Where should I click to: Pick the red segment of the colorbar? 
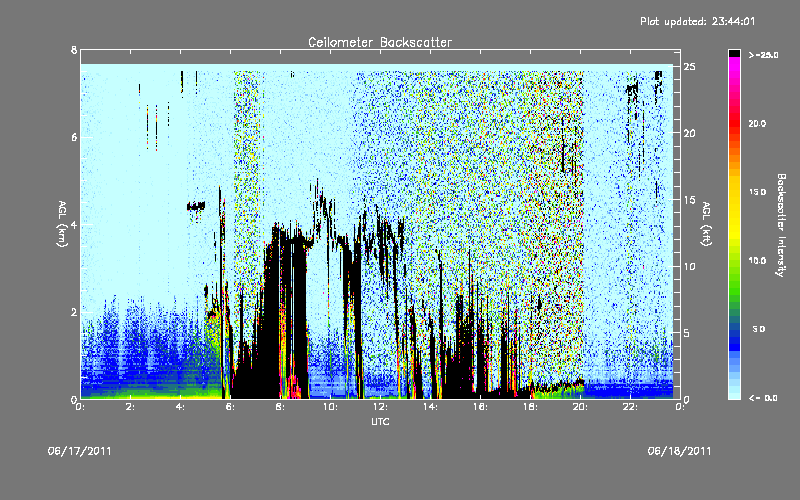pos(735,125)
